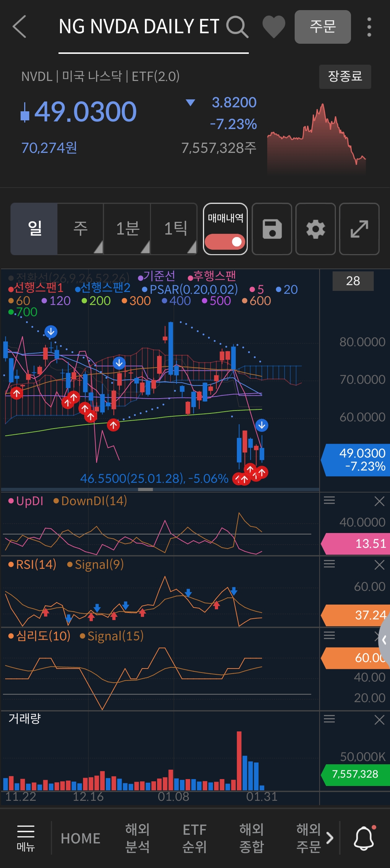Open 해외 주문 tab
Image resolution: width=390 pixels, height=868 pixels.
[308, 838]
